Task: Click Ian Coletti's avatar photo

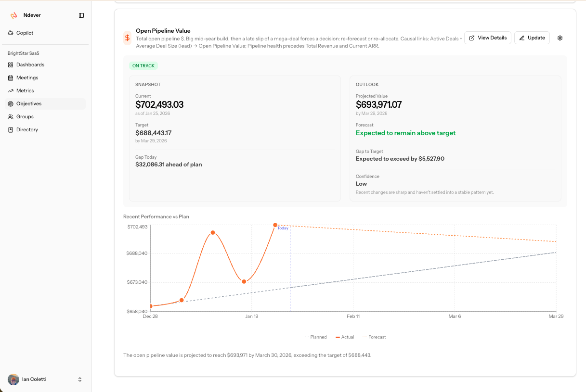Action: coord(13,379)
